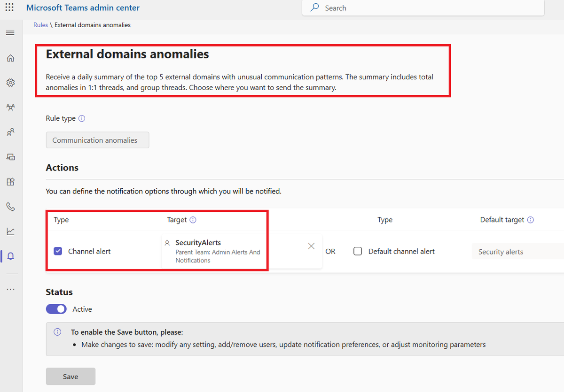Click the Microsoft Teams admin center title
This screenshot has width=564, height=392.
click(83, 8)
